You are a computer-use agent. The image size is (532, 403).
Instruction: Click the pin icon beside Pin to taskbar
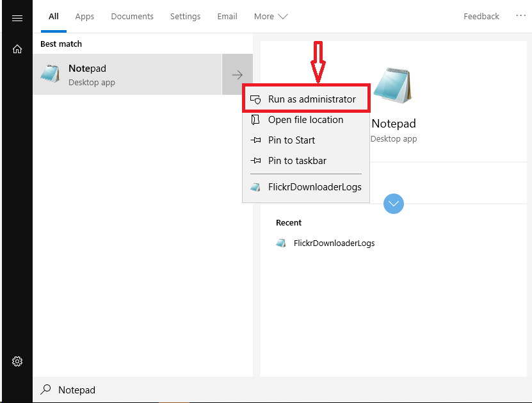tap(255, 161)
